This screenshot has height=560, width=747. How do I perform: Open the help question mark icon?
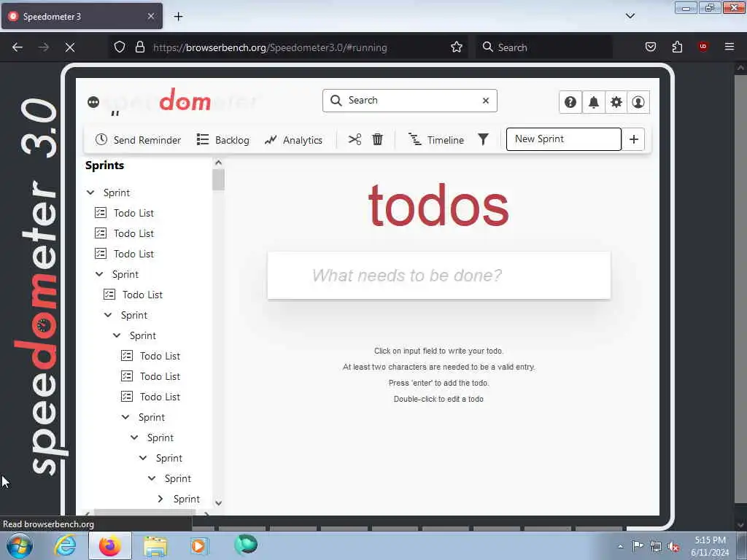click(x=570, y=102)
